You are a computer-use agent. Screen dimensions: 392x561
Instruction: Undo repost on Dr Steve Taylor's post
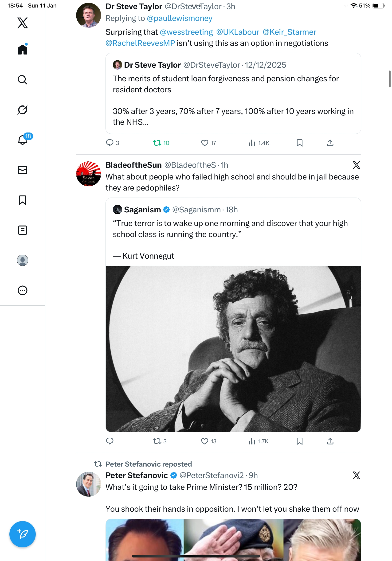pos(157,143)
